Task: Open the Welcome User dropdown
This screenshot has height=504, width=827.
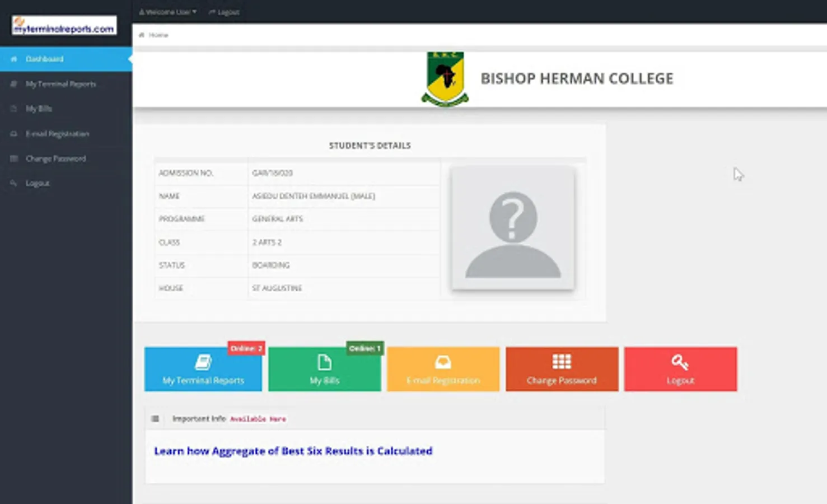Action: 167,12
